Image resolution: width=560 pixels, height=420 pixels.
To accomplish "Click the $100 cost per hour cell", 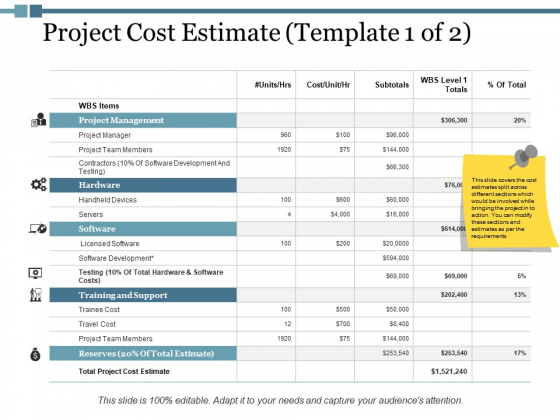I will click(x=343, y=135).
